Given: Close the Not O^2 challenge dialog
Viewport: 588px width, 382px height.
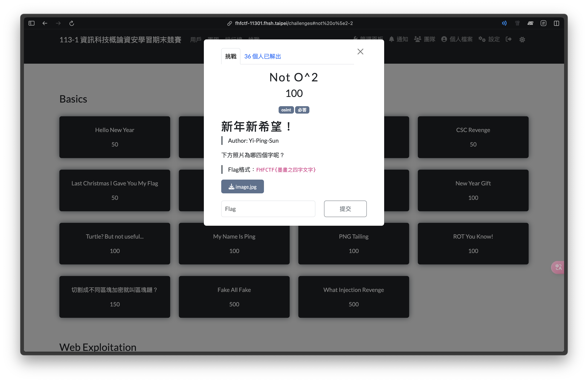Looking at the screenshot, I should (360, 52).
